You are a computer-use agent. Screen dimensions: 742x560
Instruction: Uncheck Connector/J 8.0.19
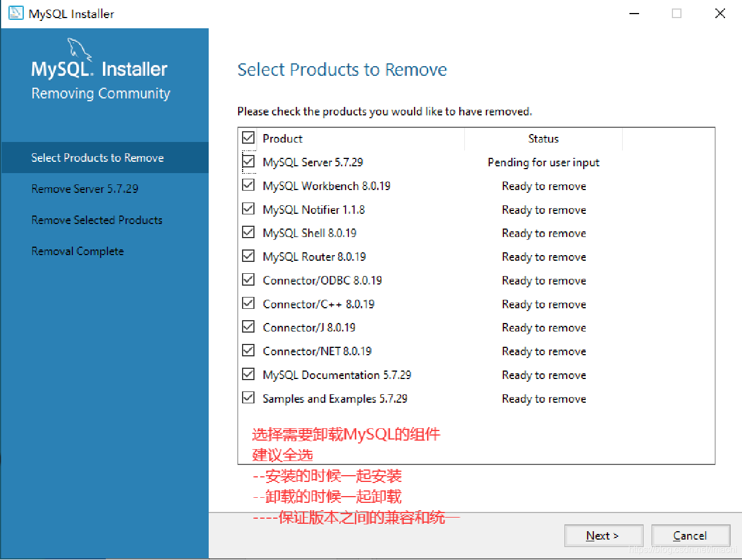pyautogui.click(x=248, y=326)
